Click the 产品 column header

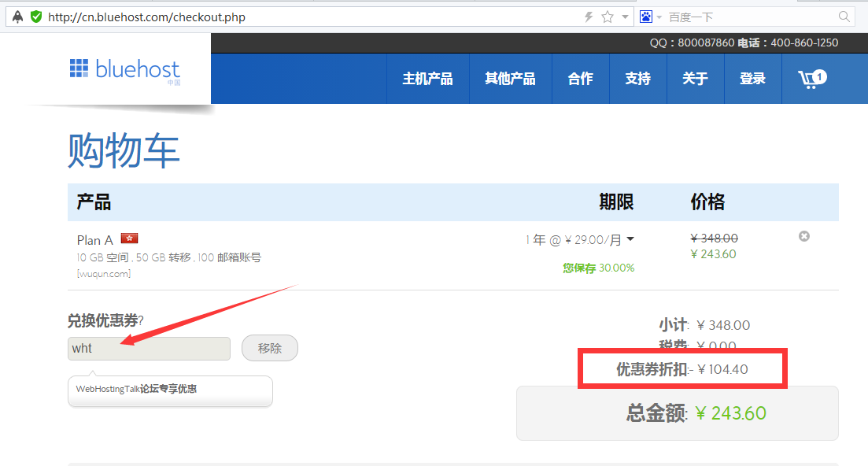tap(94, 202)
